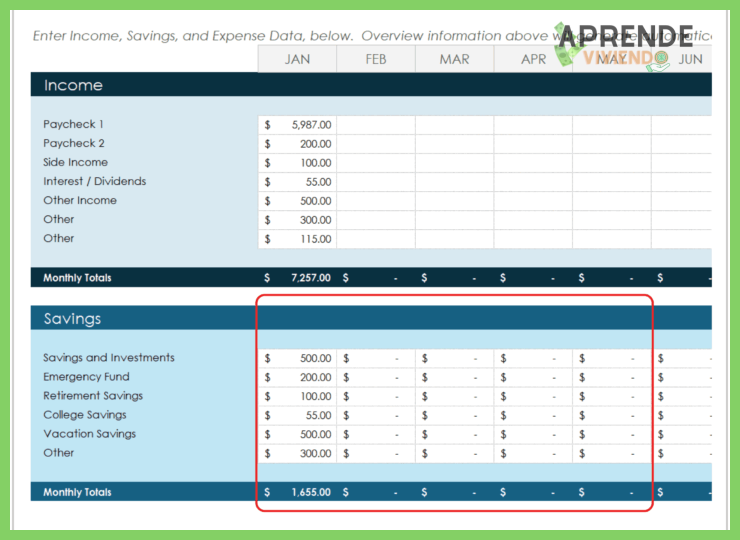Select the Paycheck 2 row label
Image resolution: width=740 pixels, height=540 pixels.
tap(74, 143)
